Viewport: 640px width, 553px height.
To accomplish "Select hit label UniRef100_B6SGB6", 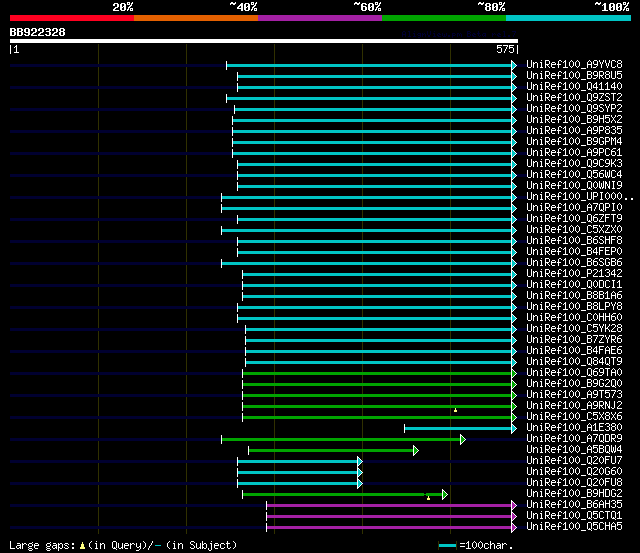I will pyautogui.click(x=574, y=263).
